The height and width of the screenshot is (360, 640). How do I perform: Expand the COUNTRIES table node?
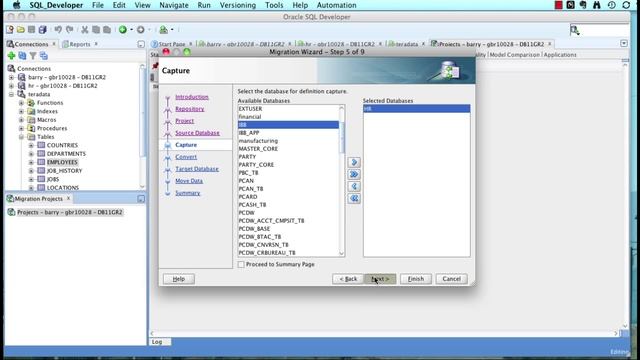(x=31, y=145)
